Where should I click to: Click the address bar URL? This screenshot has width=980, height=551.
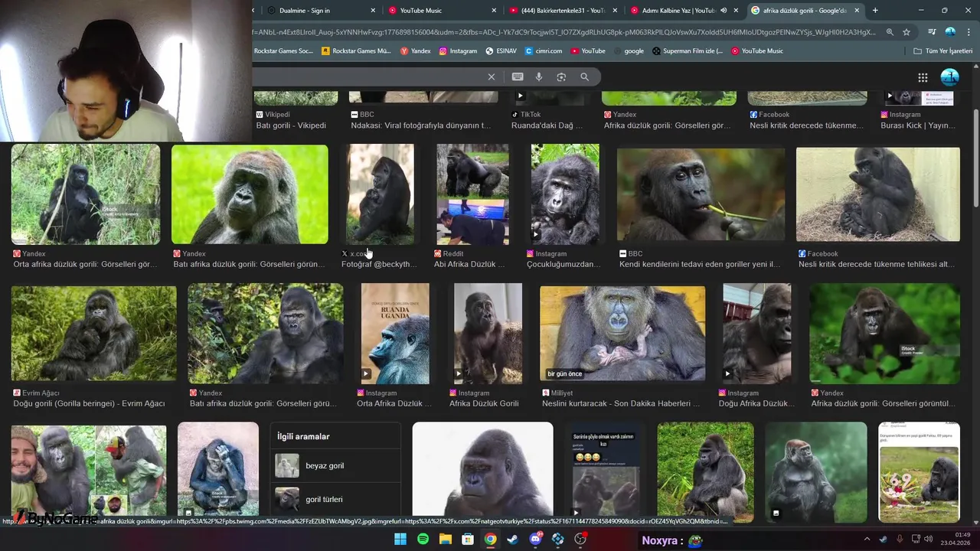tap(565, 32)
